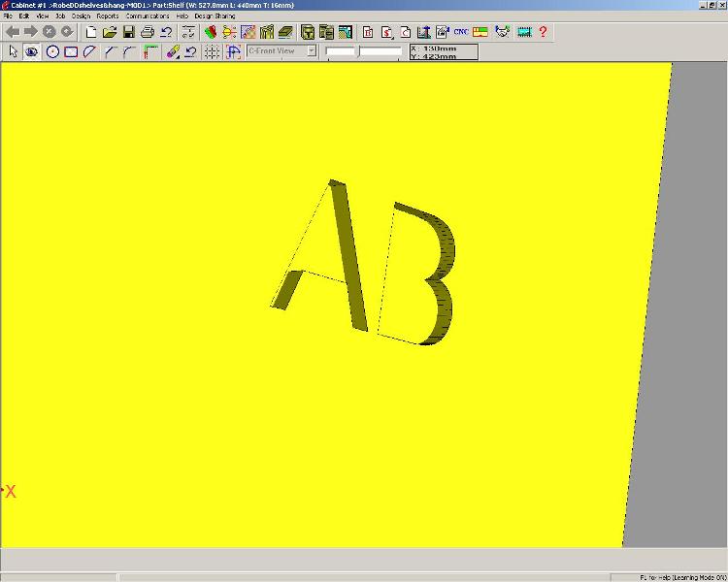Open the yellow-green nesting layout icon
728x582 pixels.
(x=480, y=32)
